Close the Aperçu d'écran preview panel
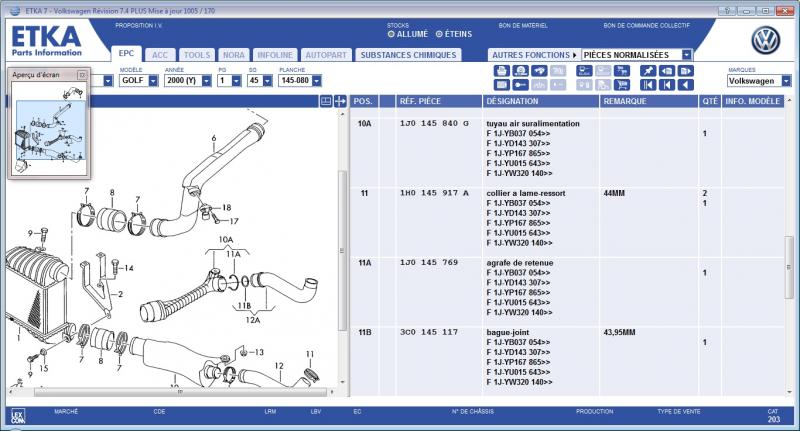Viewport: 800px width, 431px height. point(82,75)
